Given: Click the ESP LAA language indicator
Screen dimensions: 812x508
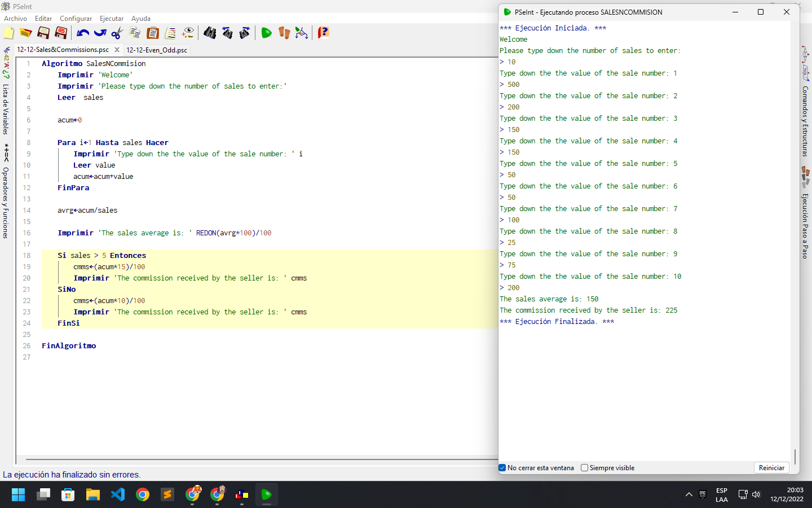Looking at the screenshot, I should (722, 495).
